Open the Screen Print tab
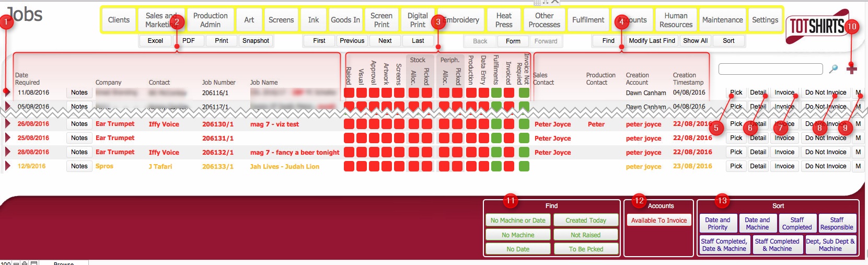The height and width of the screenshot is (265, 868). click(381, 20)
